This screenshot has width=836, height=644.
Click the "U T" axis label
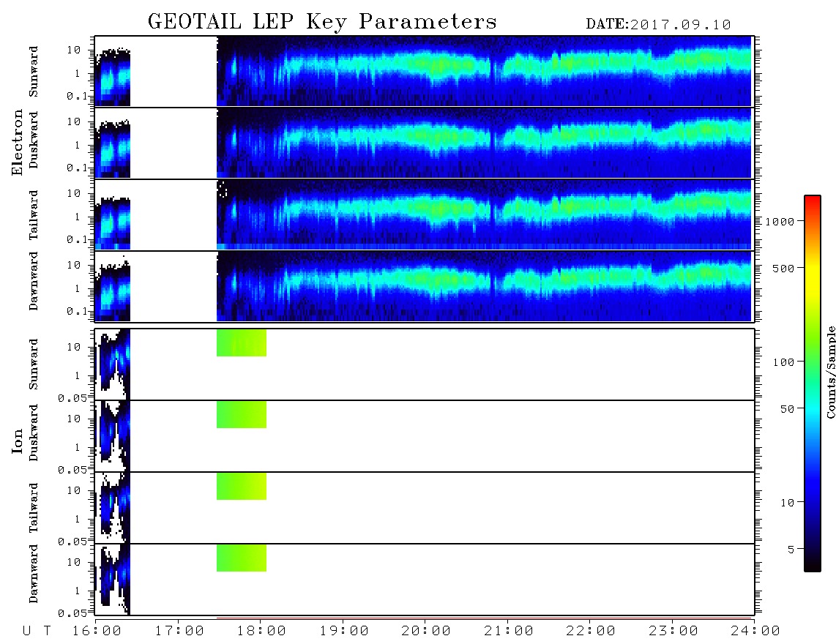tap(37, 632)
